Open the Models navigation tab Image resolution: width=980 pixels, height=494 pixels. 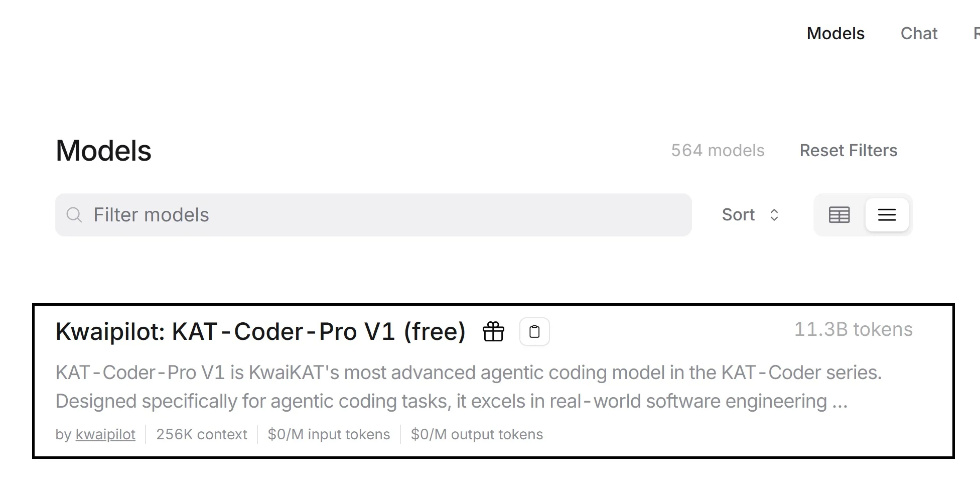pos(835,34)
